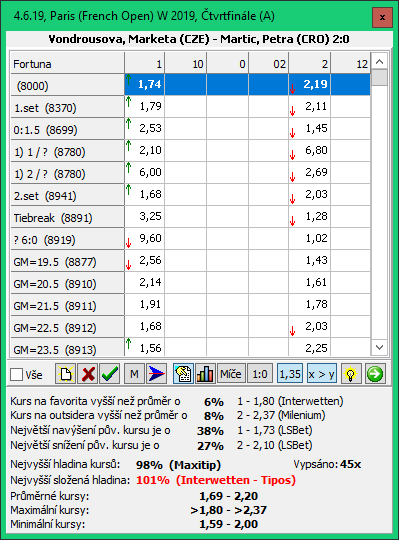The image size is (399, 540).
Task: Click the vertical scrollbar thumb
Action: coord(379,77)
